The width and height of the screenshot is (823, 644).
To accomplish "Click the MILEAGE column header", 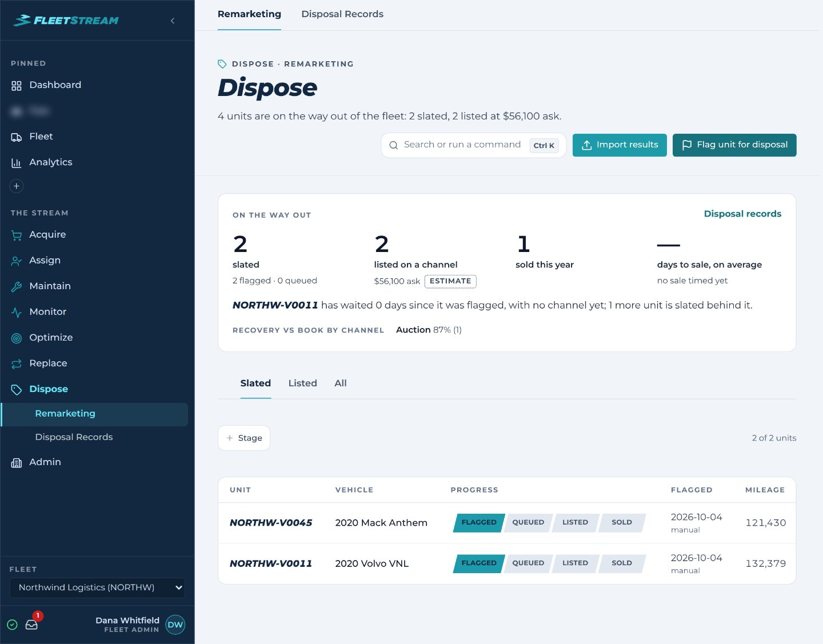I will pos(765,490).
